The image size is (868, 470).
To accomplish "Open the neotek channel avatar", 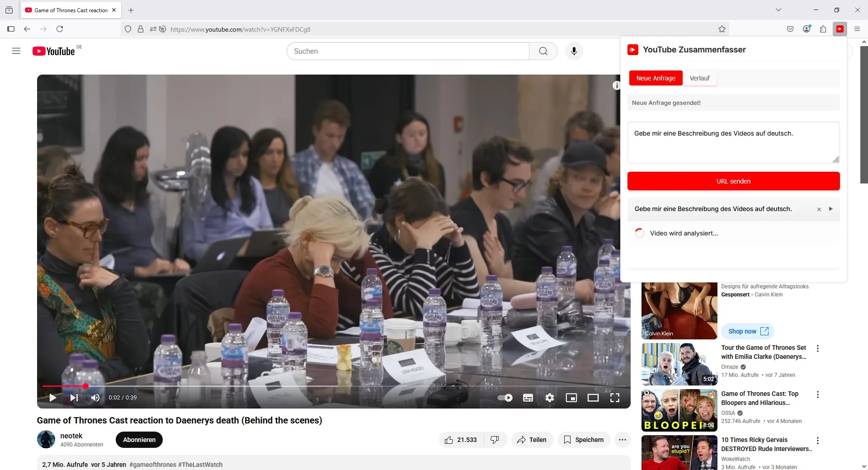I will click(46, 439).
